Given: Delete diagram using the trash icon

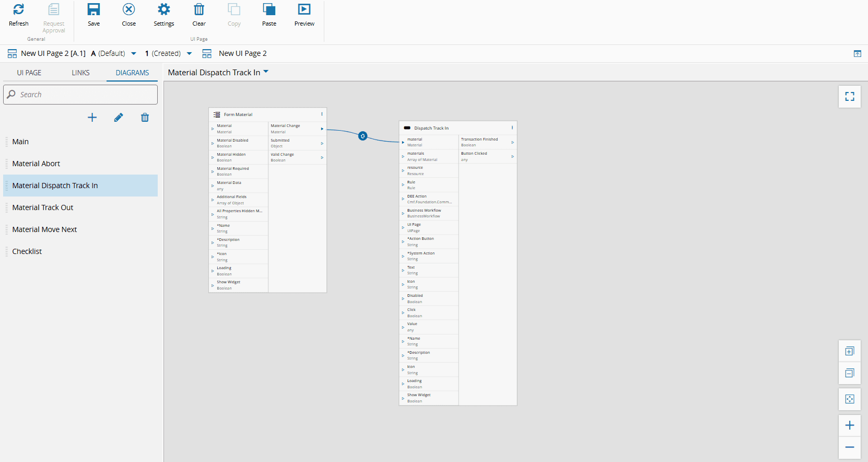Looking at the screenshot, I should click(145, 118).
